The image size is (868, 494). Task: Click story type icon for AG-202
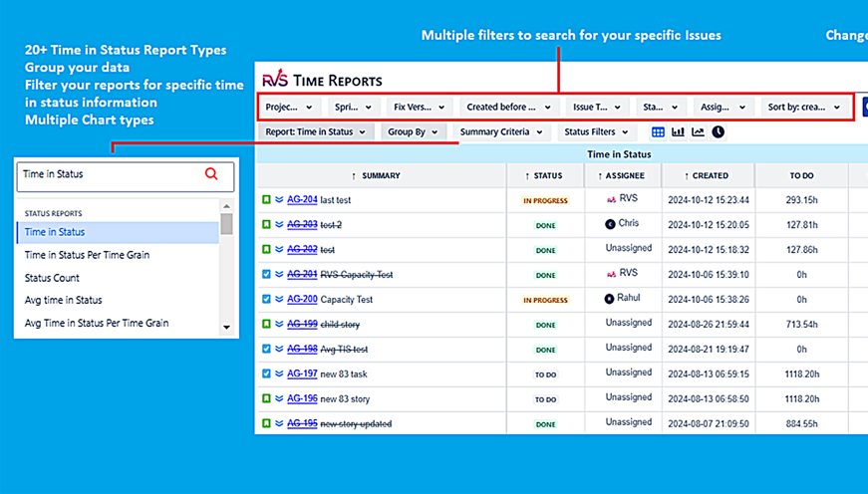(x=266, y=249)
